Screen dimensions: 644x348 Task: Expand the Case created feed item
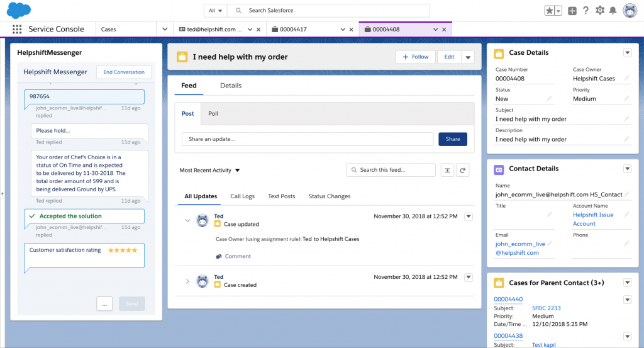point(187,281)
